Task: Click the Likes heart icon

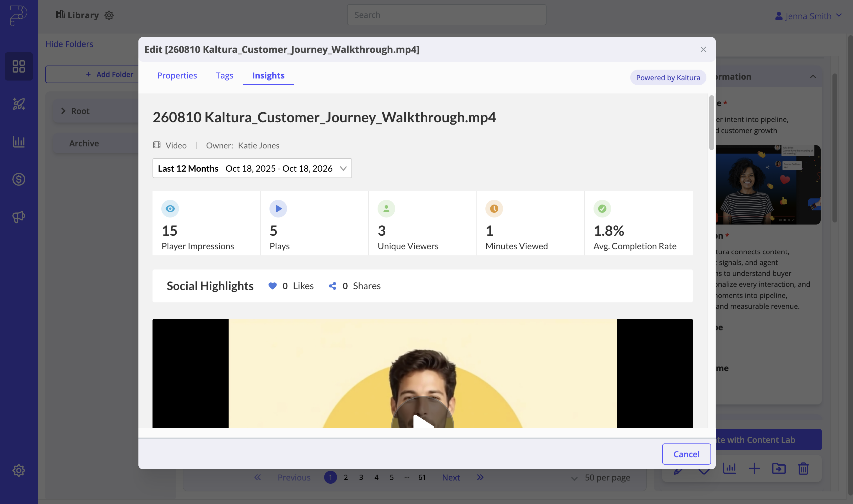Action: 272,286
